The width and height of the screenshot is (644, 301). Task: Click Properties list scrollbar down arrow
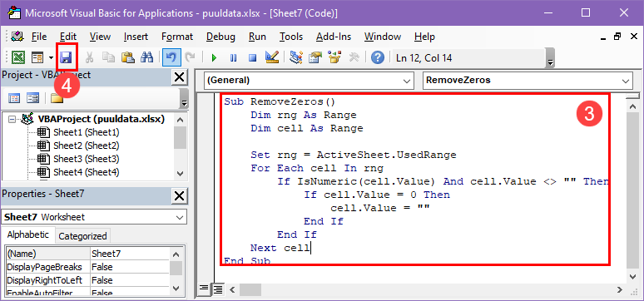point(176,288)
